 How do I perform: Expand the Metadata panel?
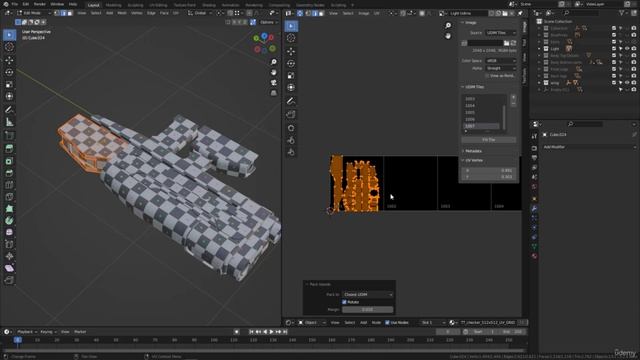[x=472, y=151]
